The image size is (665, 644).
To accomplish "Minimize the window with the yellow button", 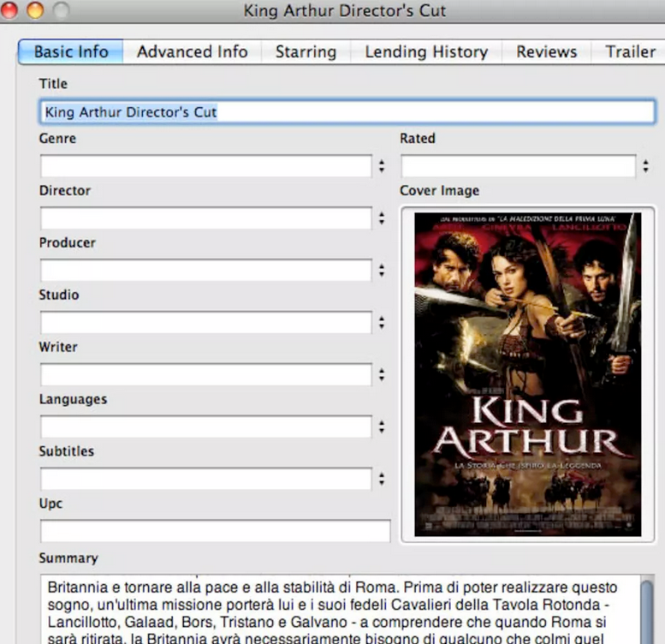I will pyautogui.click(x=35, y=10).
